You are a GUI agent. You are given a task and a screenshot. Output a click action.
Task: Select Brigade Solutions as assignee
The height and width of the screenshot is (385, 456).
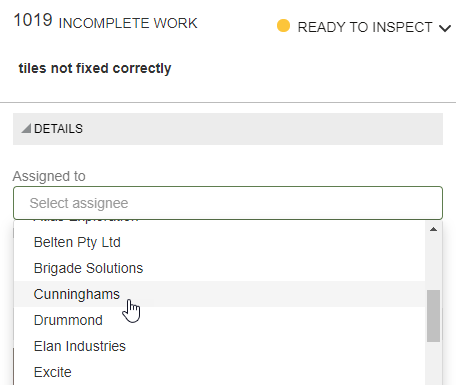[219, 268]
